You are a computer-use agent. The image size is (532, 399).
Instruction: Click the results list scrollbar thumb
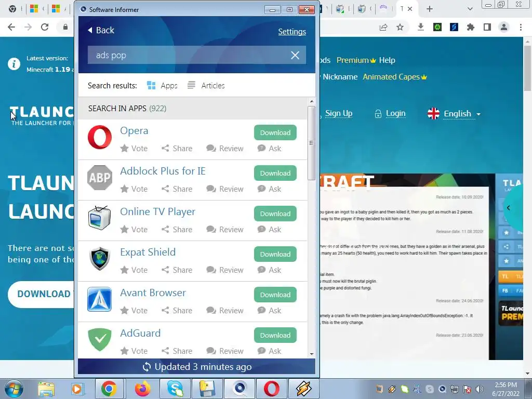311,143
